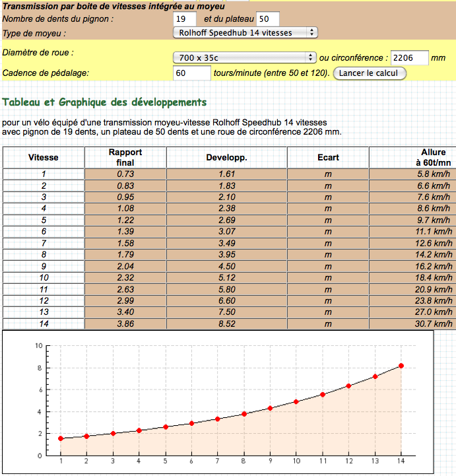
Task: Select Developp. value 2.69
Action: (x=226, y=220)
